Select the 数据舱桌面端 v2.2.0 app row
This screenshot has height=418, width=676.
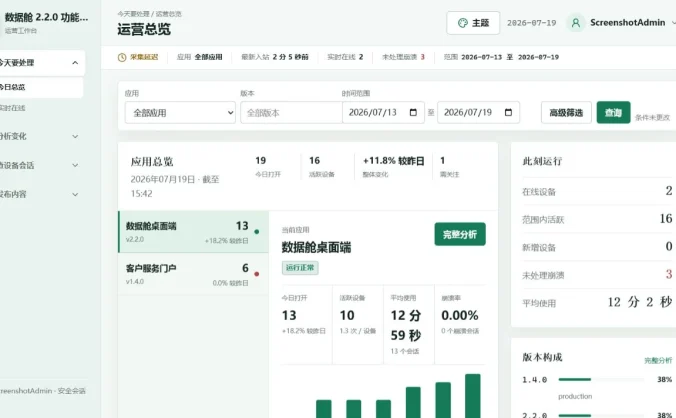pos(193,232)
